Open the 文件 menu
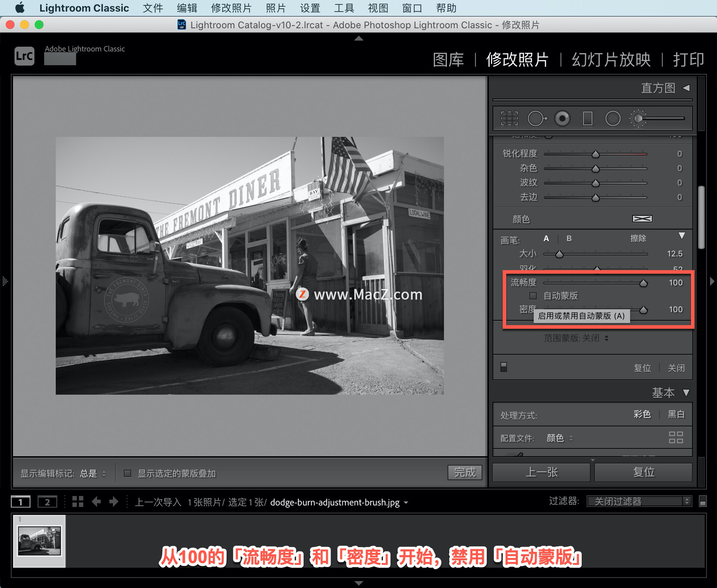This screenshot has width=717, height=588. (x=153, y=8)
